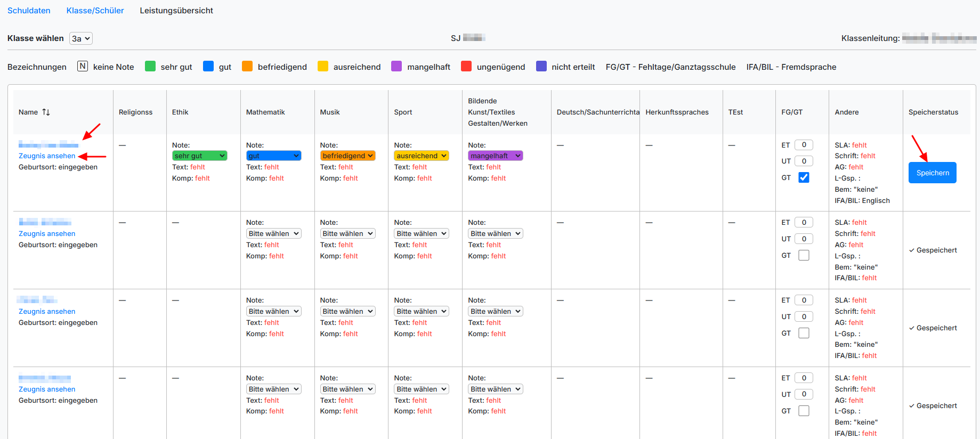Screen dimensions: 980x439
Task: Click the red 'ungenügend' legend square
Action: 466,67
